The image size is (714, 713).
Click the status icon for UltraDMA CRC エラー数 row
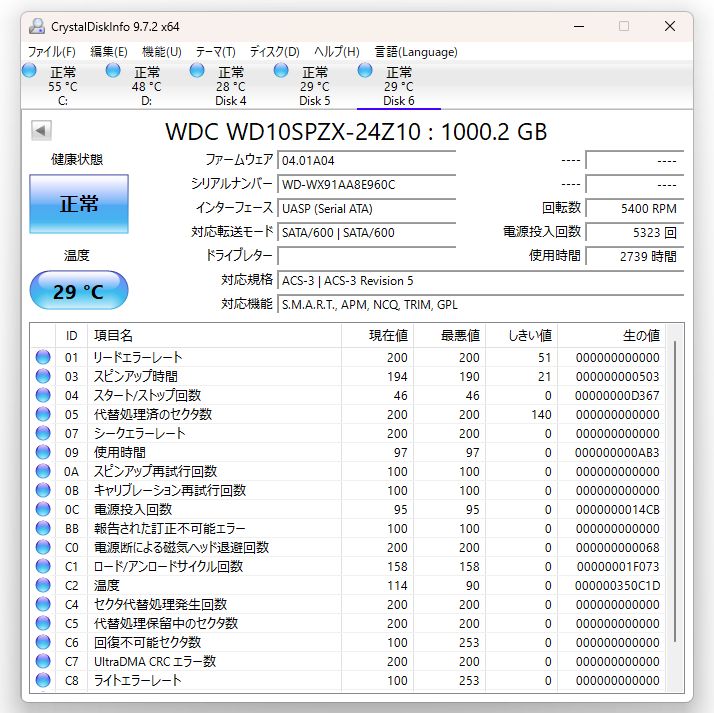pyautogui.click(x=43, y=661)
